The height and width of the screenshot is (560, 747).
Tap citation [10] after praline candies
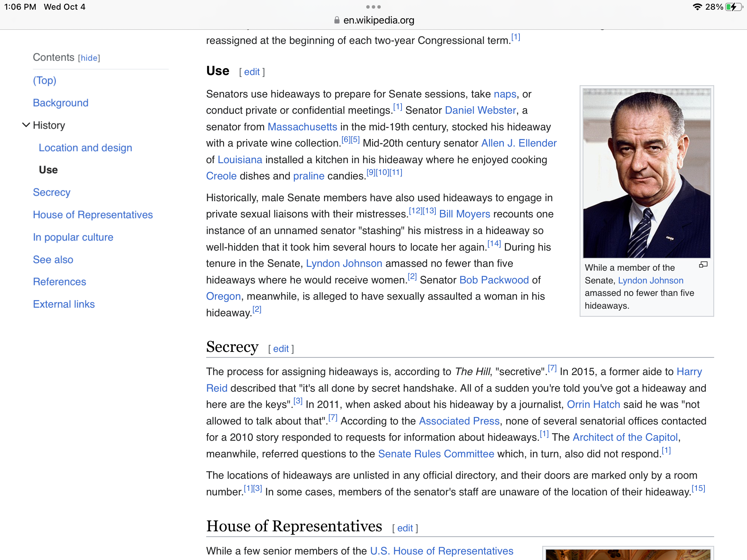tap(382, 172)
